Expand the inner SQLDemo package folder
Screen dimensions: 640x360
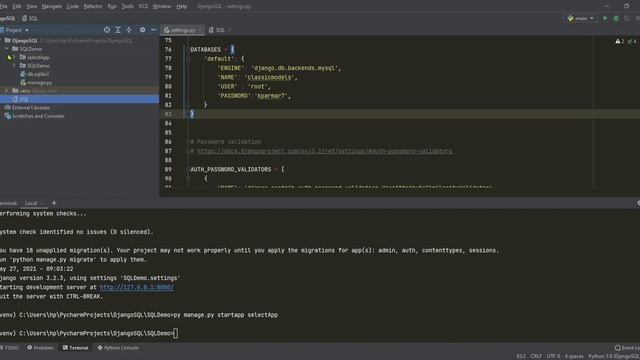click(x=14, y=65)
